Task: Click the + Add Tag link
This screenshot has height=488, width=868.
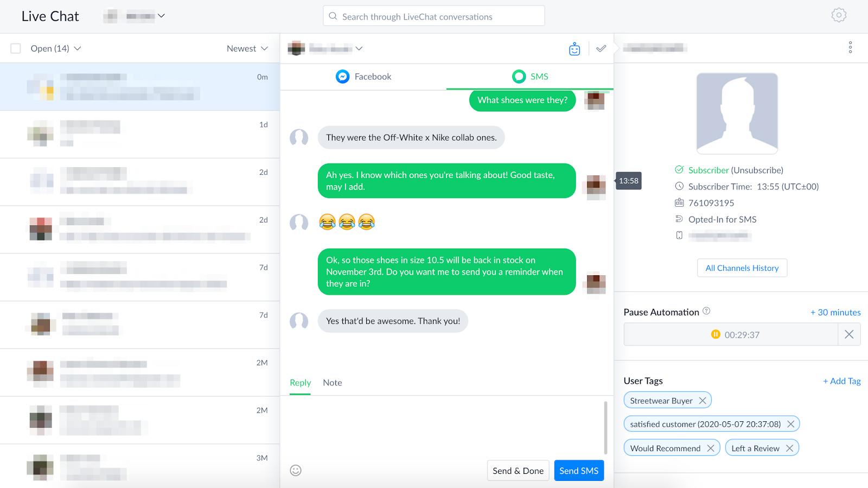Action: [x=842, y=381]
